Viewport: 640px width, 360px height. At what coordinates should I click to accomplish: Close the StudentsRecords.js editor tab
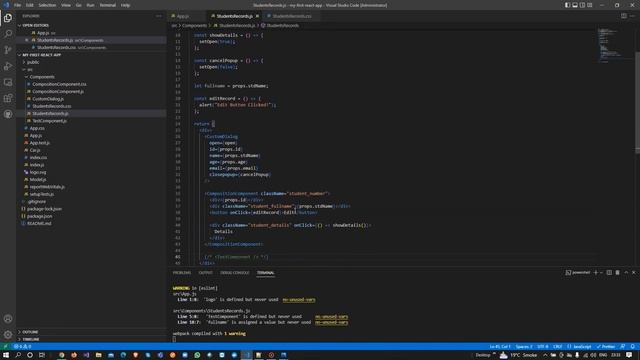tap(257, 16)
